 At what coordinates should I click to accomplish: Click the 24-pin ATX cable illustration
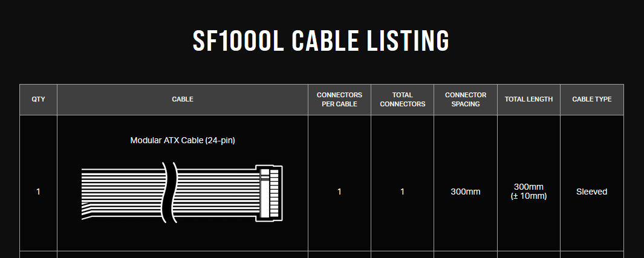[183, 192]
